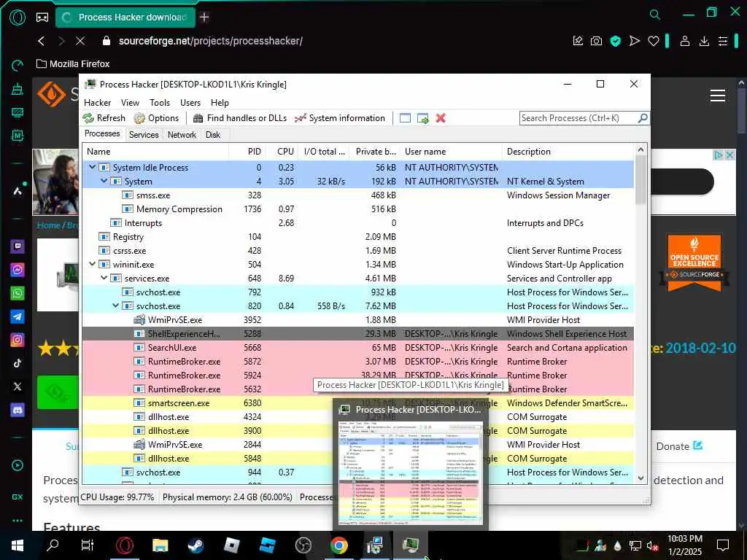Open Google Chrome from the taskbar

pyautogui.click(x=338, y=545)
